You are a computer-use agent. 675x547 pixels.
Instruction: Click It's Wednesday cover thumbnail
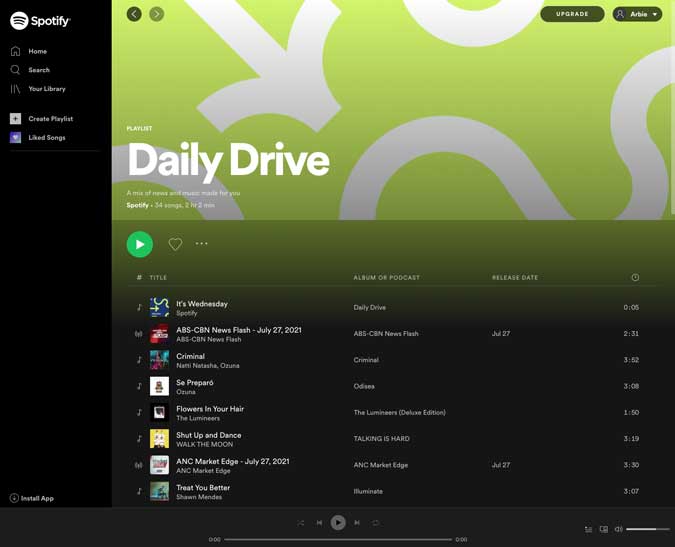click(x=159, y=308)
